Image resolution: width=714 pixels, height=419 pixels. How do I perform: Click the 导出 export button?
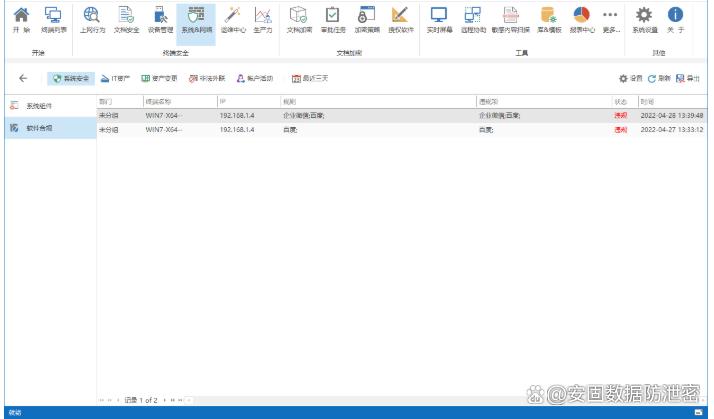point(688,78)
